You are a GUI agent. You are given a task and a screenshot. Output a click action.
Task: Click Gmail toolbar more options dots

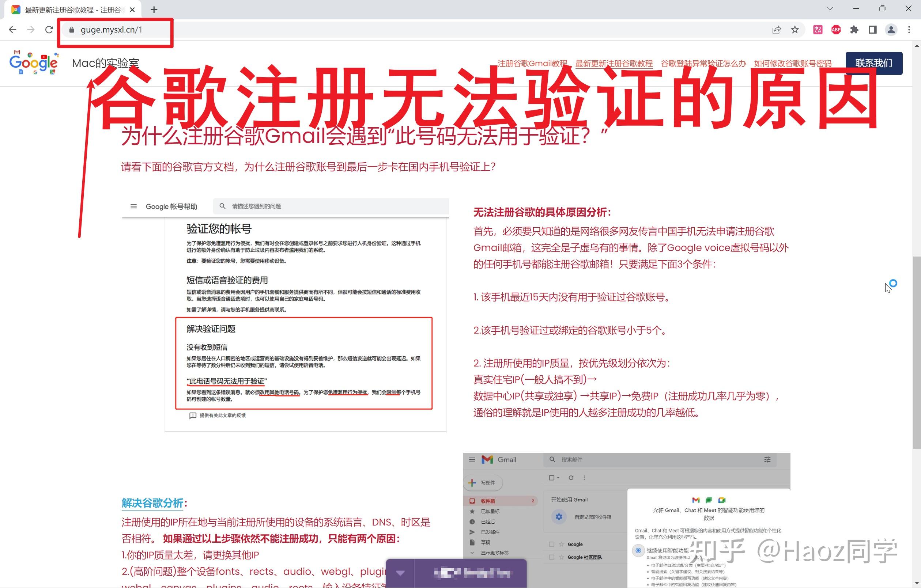point(584,478)
